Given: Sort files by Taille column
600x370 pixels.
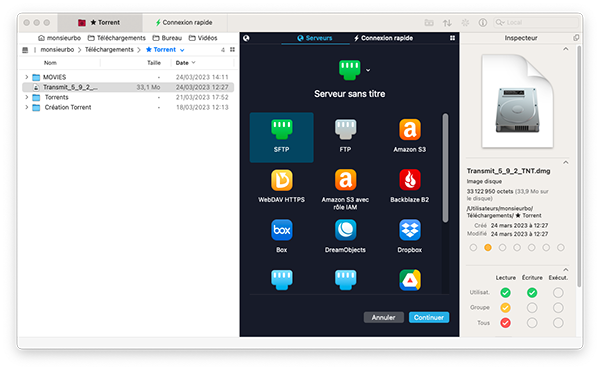Looking at the screenshot, I should 154,63.
